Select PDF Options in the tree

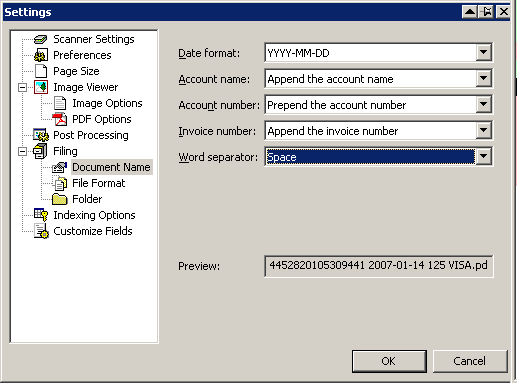[102, 119]
